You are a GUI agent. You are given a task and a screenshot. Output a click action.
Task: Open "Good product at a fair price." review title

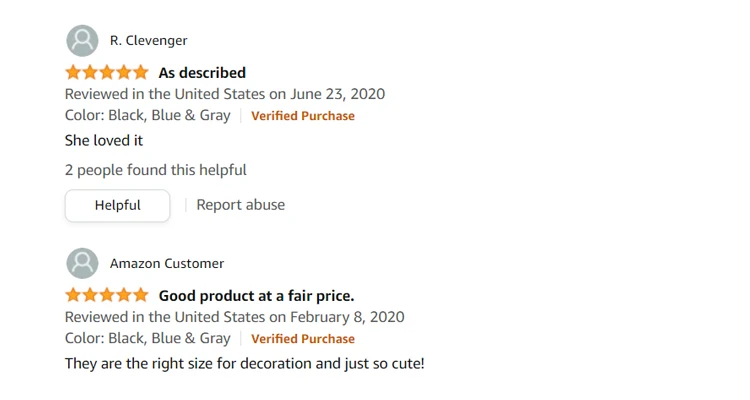256,296
